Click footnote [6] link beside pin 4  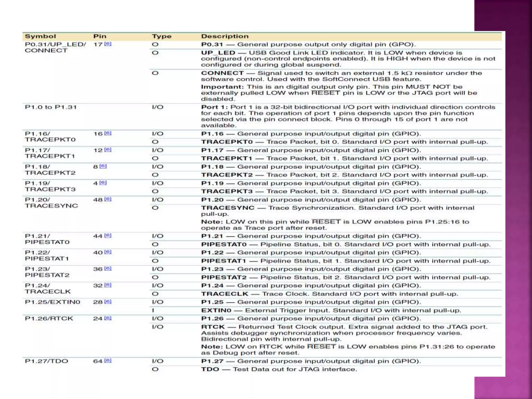pyautogui.click(x=103, y=183)
